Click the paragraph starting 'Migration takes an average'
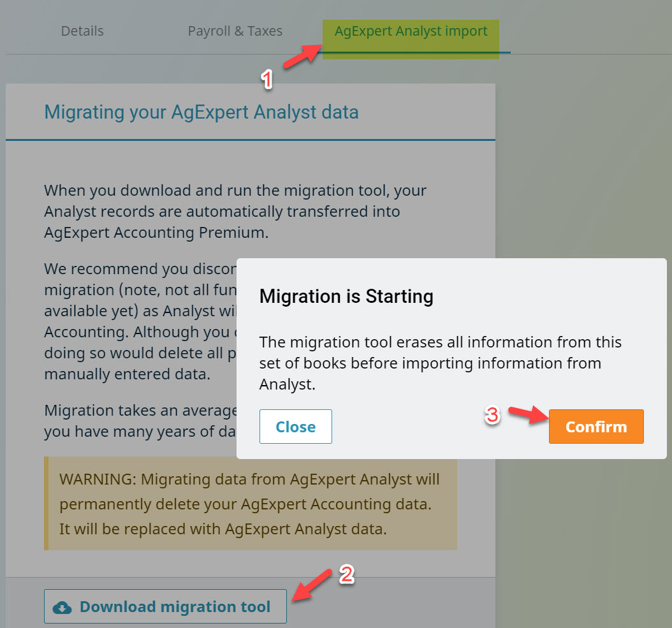Viewport: 672px width, 628px height. [140, 421]
